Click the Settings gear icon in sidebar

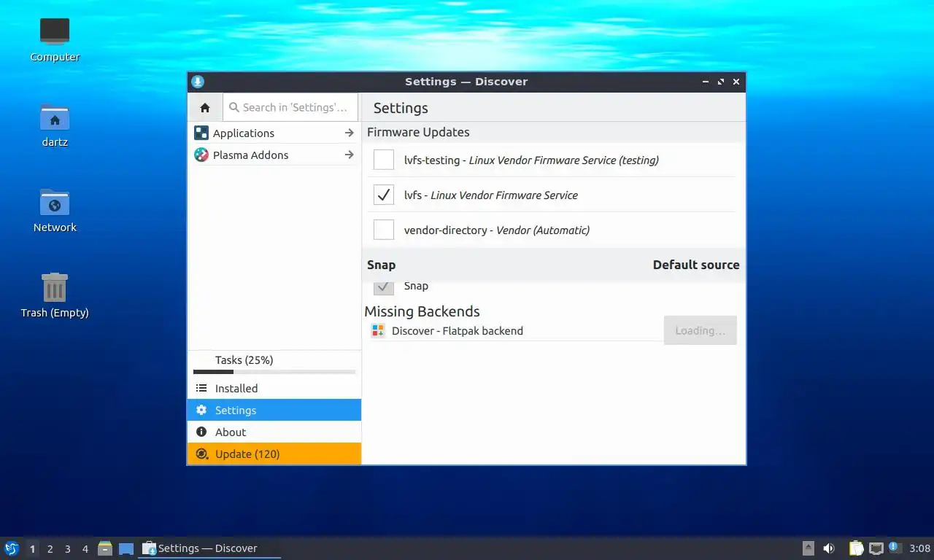(x=201, y=410)
